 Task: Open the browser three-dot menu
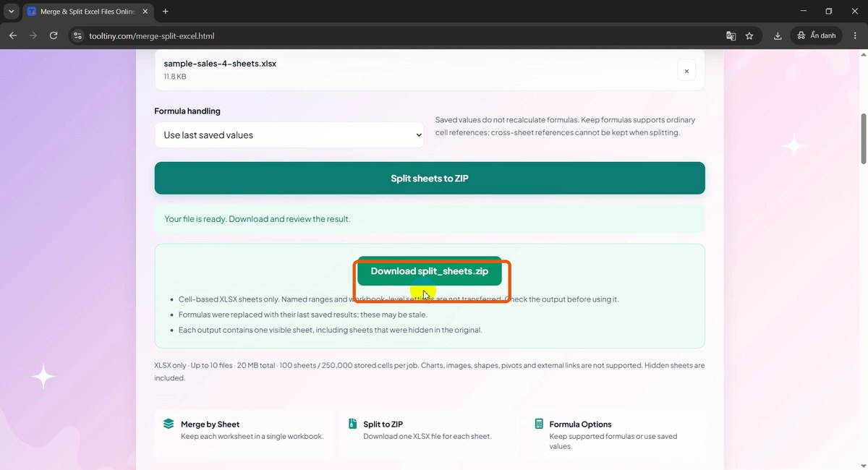click(856, 35)
